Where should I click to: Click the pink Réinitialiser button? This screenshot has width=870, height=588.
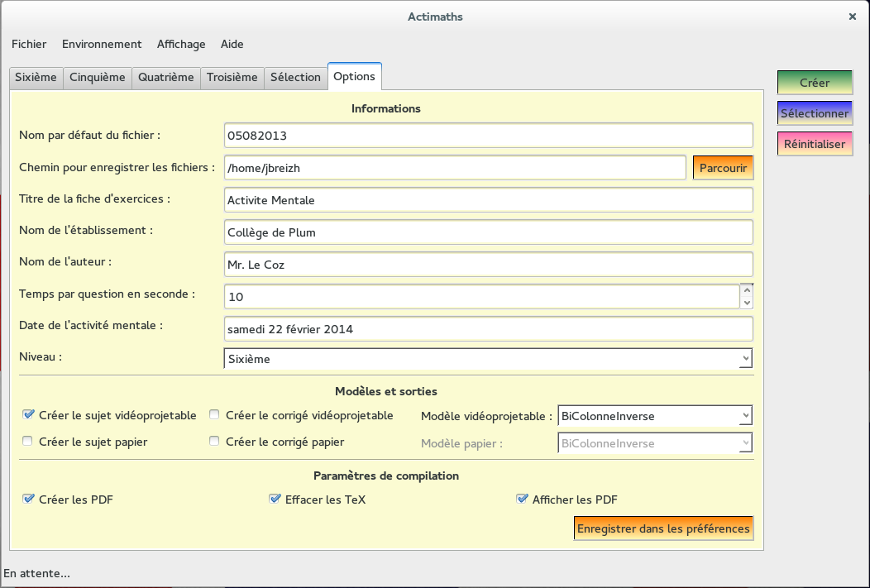(x=815, y=144)
